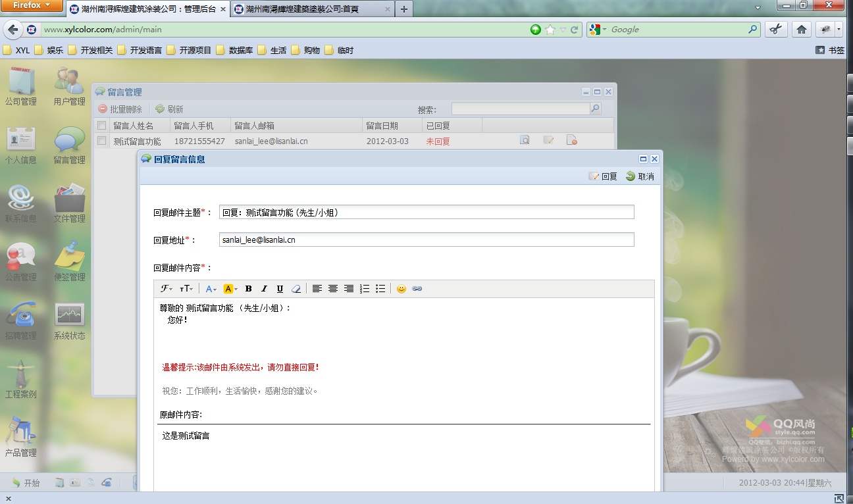Insert a smiley emoticon
853x504 pixels.
point(401,289)
